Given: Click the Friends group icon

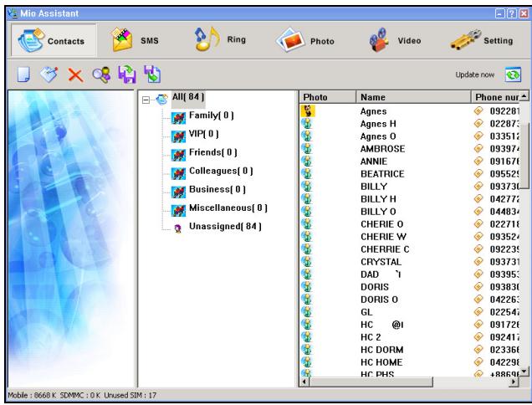Looking at the screenshot, I should coord(178,155).
